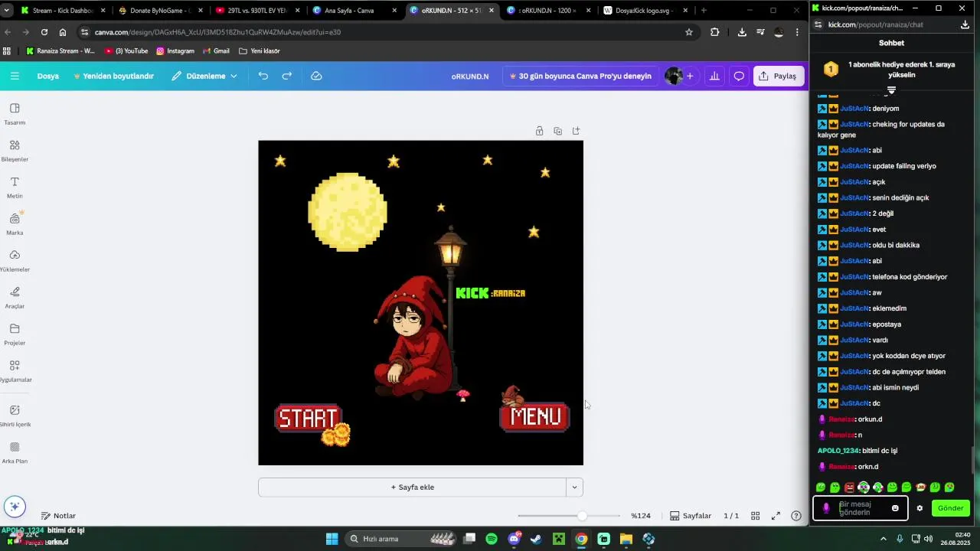Open the Tasarım panel in the Canva sidebar

pos(15,113)
